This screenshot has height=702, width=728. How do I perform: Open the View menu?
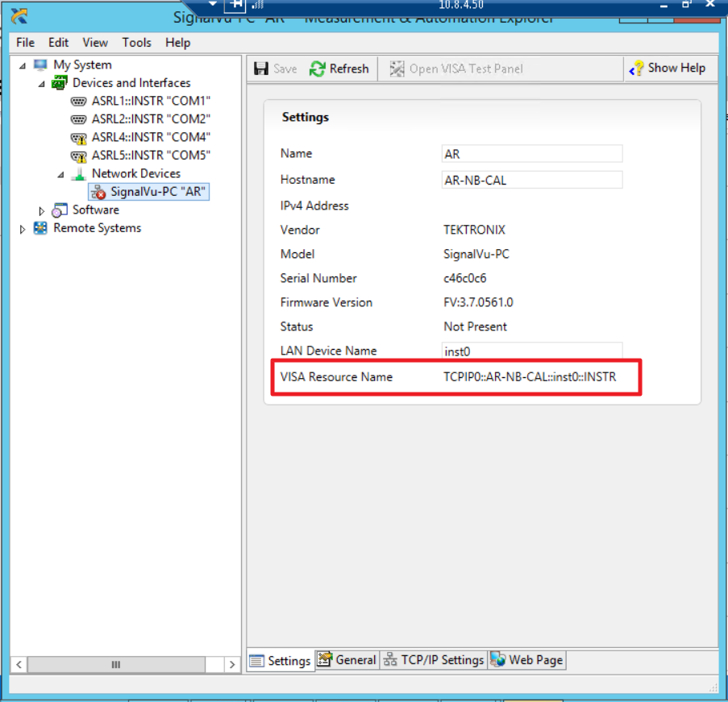pos(95,43)
